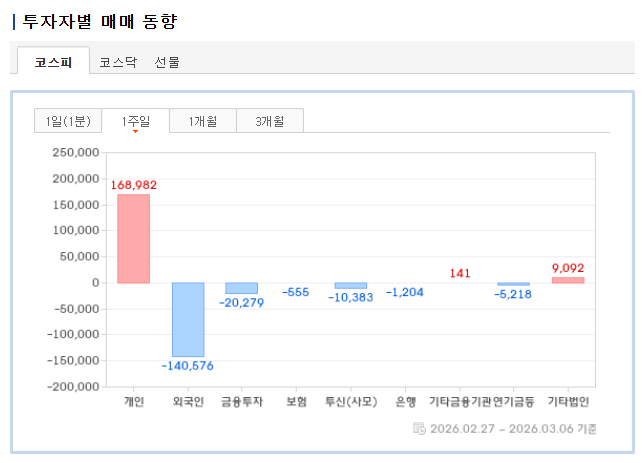Click the blue 외국인 bar
Viewport: 642px width, 463px height.
(x=188, y=320)
